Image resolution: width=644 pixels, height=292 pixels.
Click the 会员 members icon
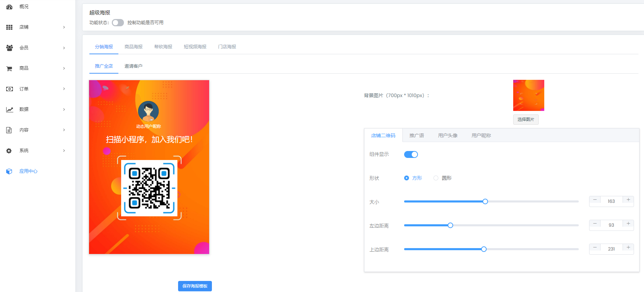click(x=9, y=48)
